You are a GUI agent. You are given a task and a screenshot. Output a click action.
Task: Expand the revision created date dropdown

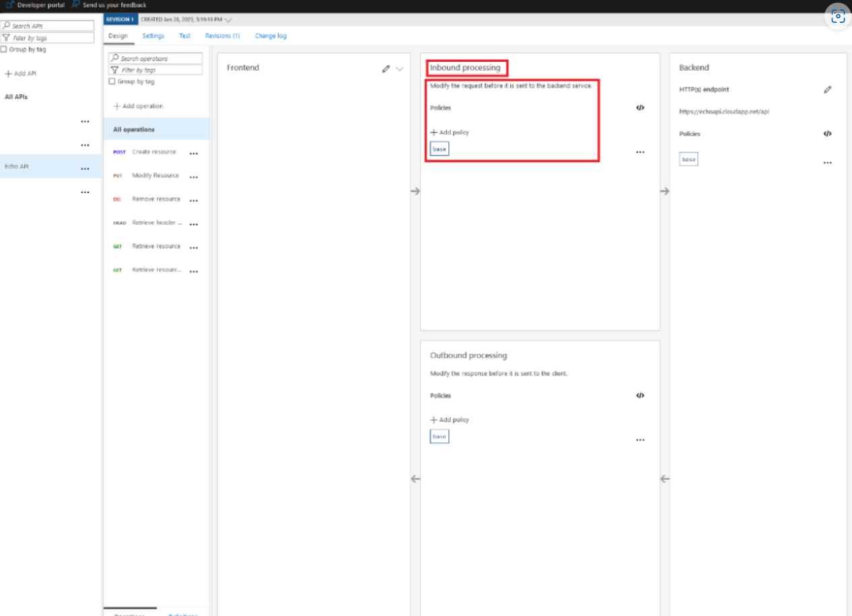coord(229,20)
